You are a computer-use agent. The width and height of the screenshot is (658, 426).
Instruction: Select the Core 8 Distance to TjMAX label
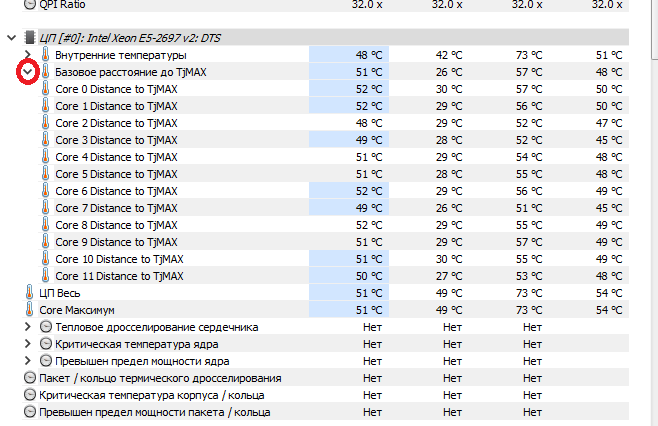(x=116, y=225)
